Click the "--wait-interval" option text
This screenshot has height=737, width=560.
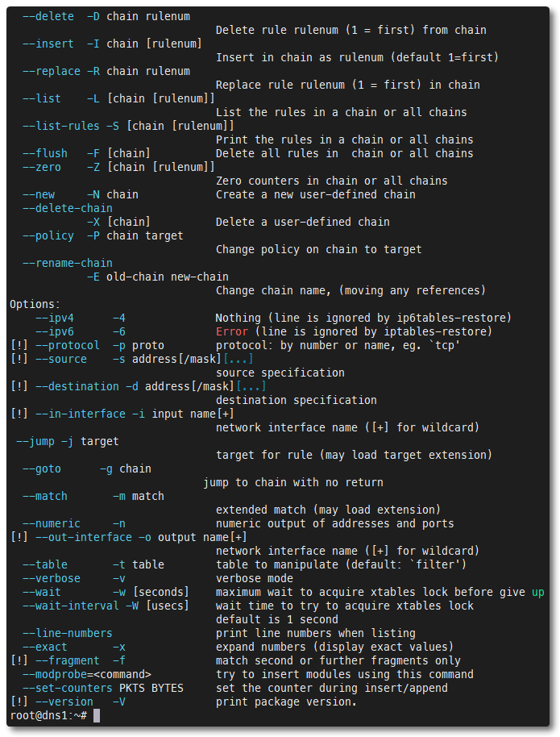coord(71,606)
